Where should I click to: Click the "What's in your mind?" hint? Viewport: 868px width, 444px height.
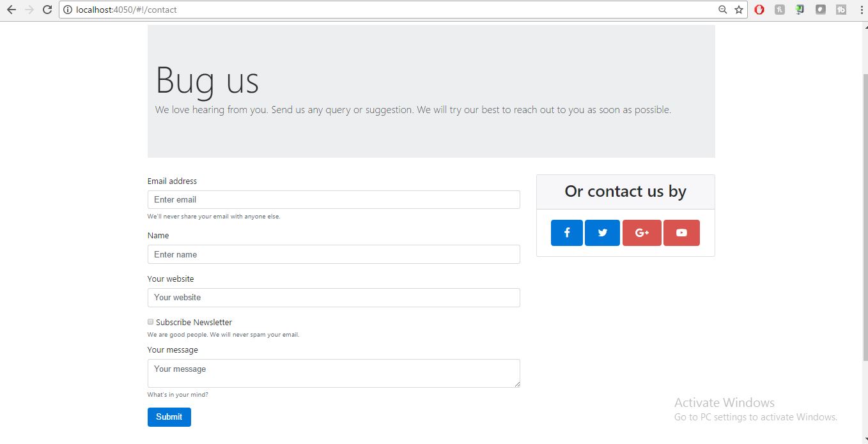pyautogui.click(x=178, y=395)
